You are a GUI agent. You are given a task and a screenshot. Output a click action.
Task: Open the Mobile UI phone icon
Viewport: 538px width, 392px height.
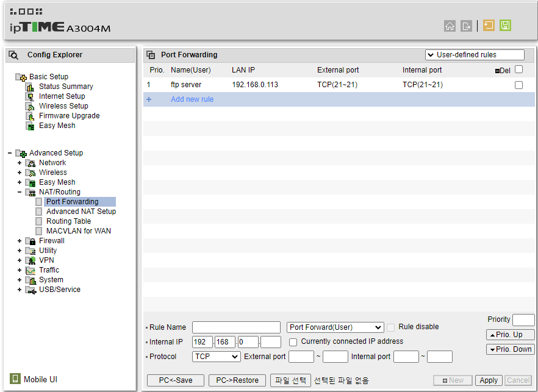15,379
